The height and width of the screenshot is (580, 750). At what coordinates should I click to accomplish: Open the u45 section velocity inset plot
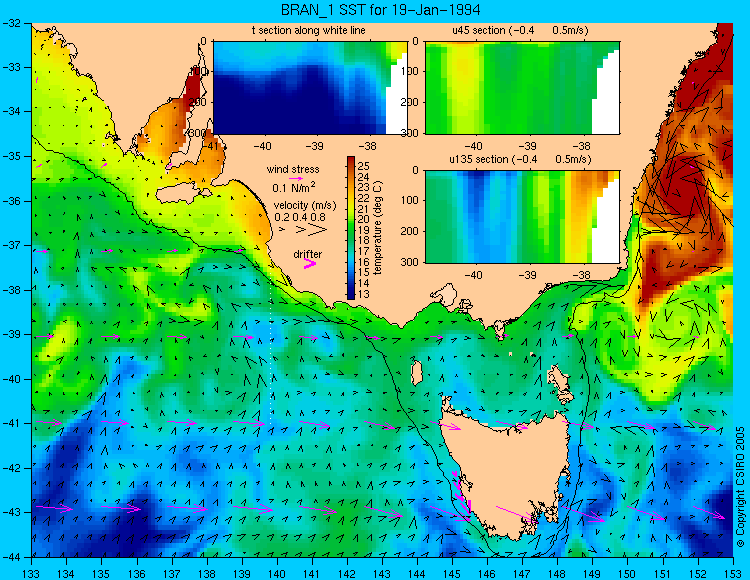tap(522, 88)
